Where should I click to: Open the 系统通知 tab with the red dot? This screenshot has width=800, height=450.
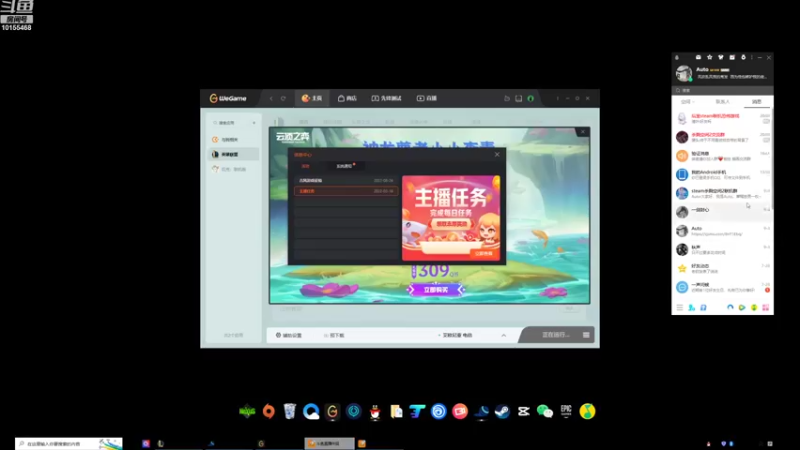click(345, 166)
